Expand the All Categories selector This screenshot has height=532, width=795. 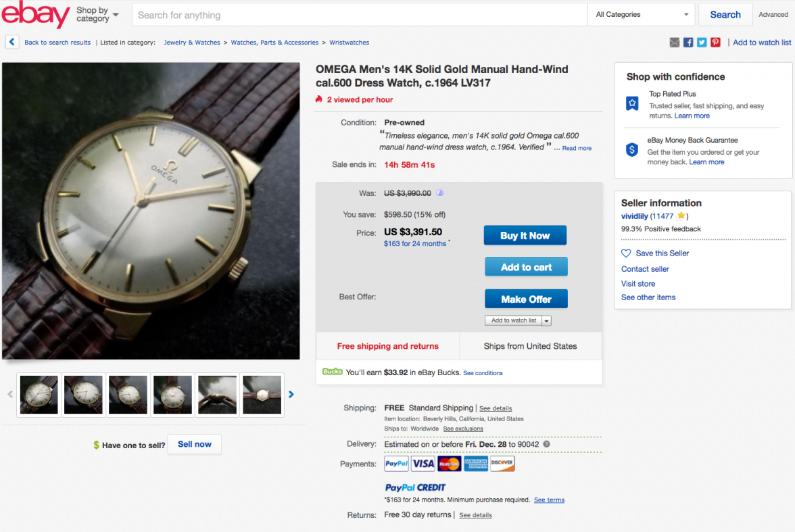click(642, 15)
